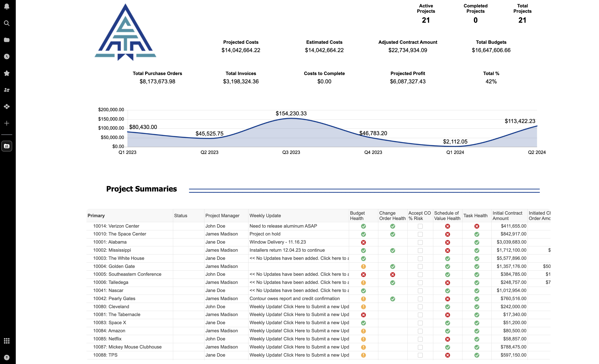The height and width of the screenshot is (364, 599).
Task: Click the Task Health column header
Action: tap(477, 216)
